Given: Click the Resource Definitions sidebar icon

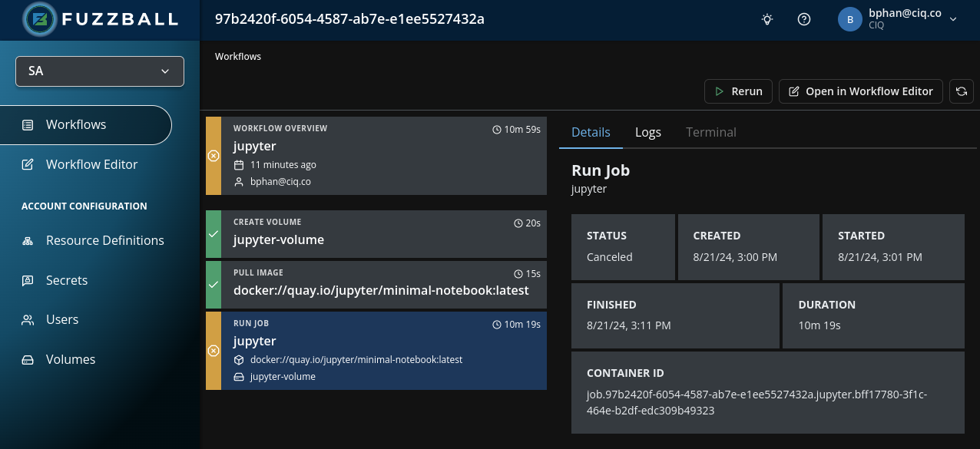Looking at the screenshot, I should [x=28, y=241].
